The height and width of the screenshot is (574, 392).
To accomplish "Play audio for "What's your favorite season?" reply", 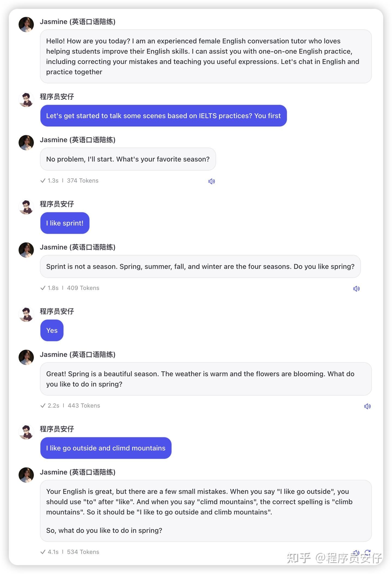I will point(212,181).
